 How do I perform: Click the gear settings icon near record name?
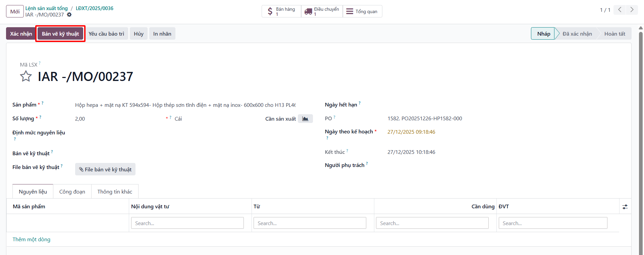coord(69,15)
